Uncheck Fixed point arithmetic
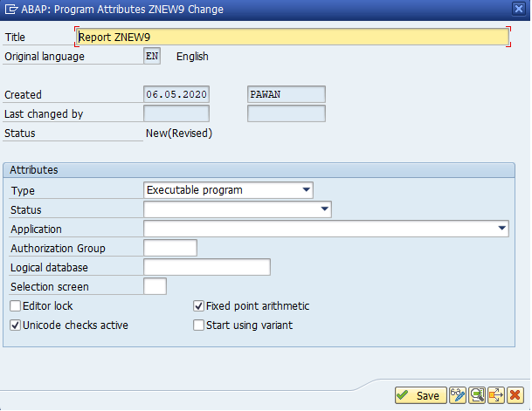 [198, 306]
